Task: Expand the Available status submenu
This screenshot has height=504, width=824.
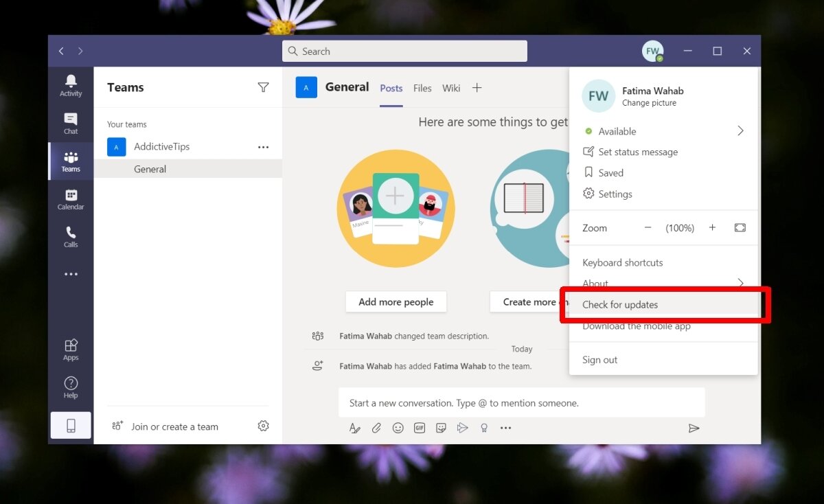Action: tap(740, 131)
